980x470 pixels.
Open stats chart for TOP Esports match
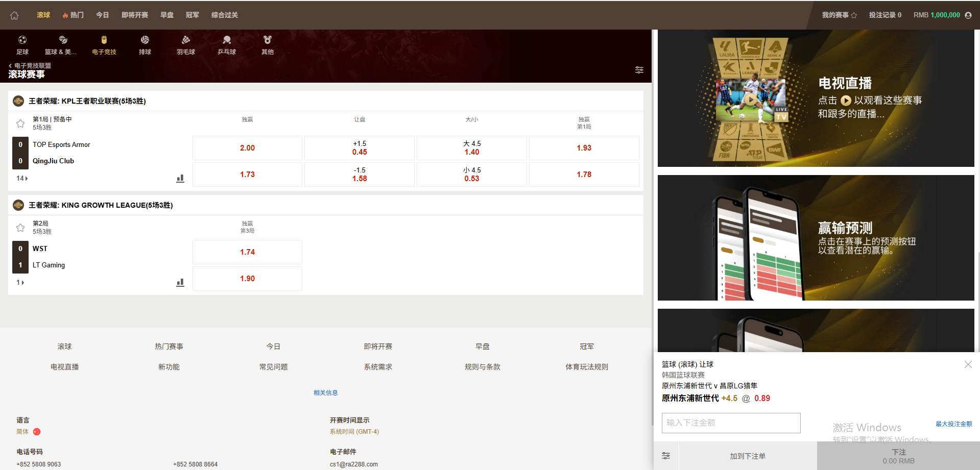pos(180,178)
